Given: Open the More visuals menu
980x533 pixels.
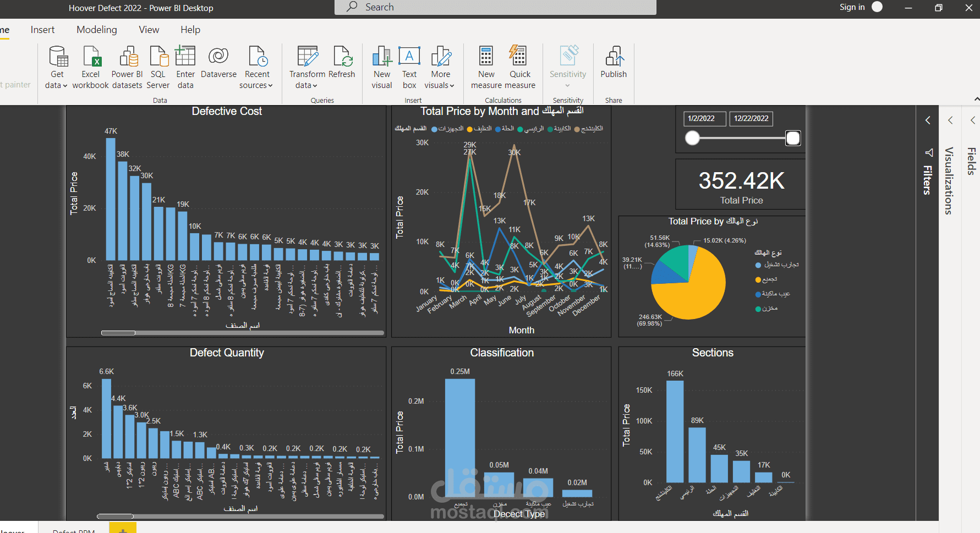Looking at the screenshot, I should [x=440, y=68].
